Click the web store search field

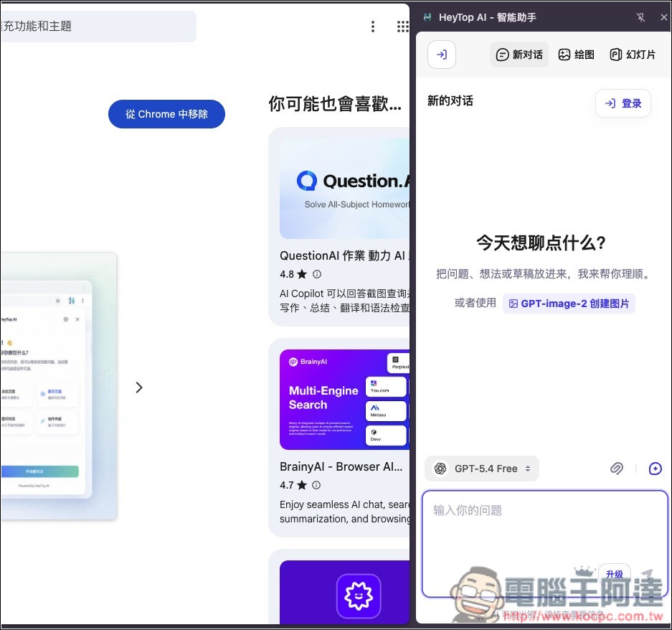point(98,26)
